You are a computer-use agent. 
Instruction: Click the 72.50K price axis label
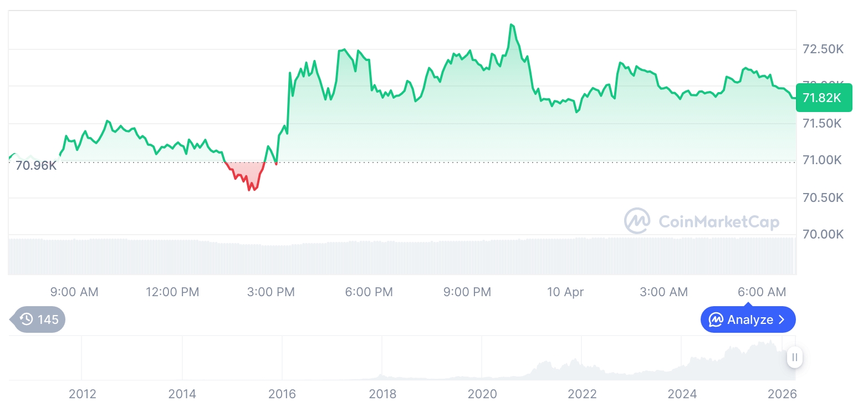point(823,49)
